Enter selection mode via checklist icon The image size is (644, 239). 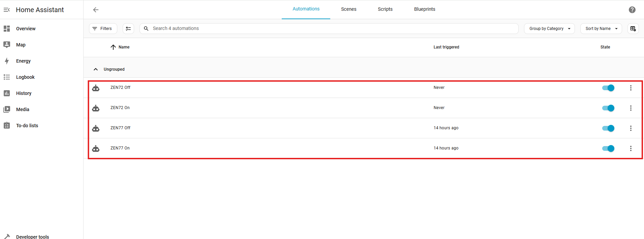pyautogui.click(x=128, y=29)
